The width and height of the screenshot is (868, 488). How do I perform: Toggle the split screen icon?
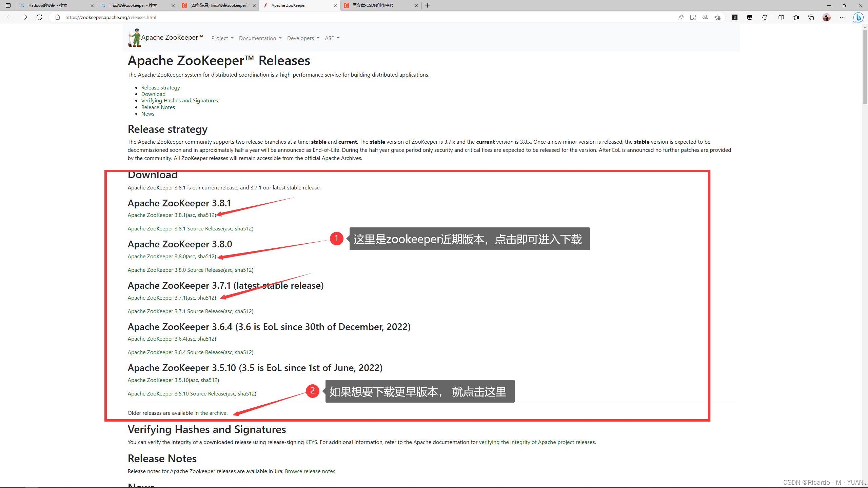[x=781, y=17]
